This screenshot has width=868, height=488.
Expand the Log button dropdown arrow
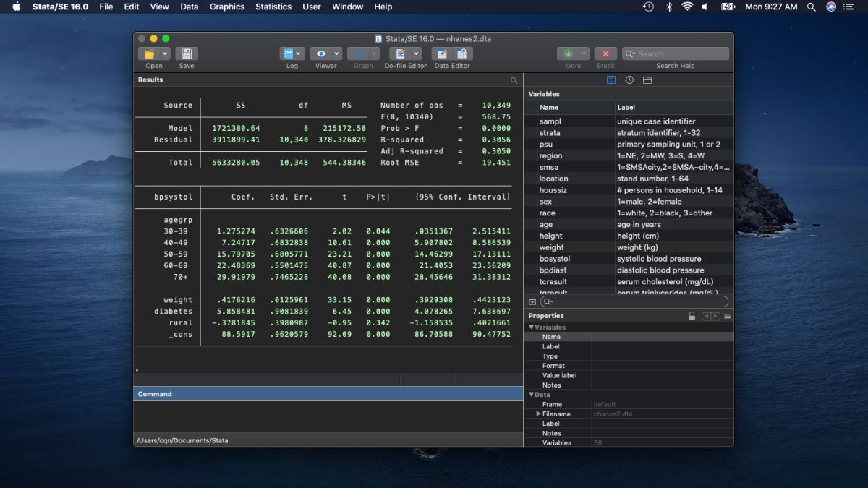point(299,53)
